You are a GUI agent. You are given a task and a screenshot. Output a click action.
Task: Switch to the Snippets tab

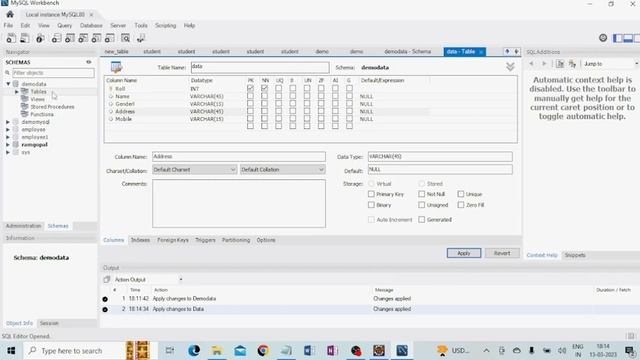[x=575, y=255]
